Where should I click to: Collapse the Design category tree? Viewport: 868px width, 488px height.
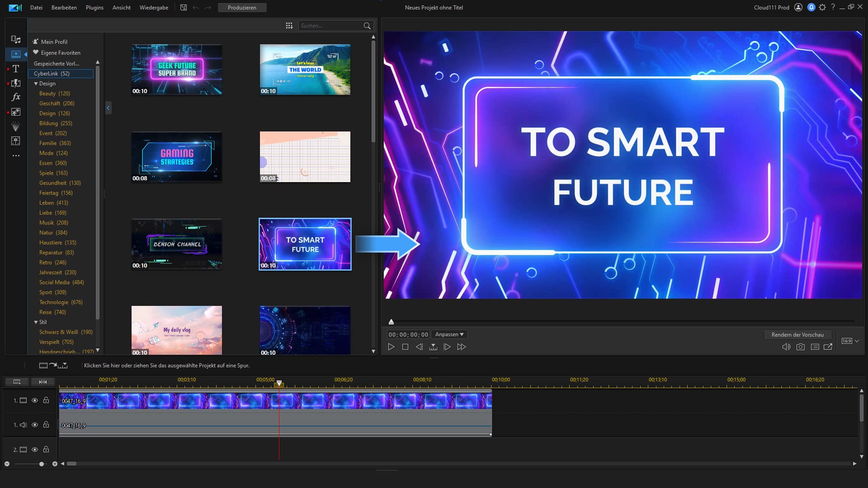pyautogui.click(x=36, y=84)
